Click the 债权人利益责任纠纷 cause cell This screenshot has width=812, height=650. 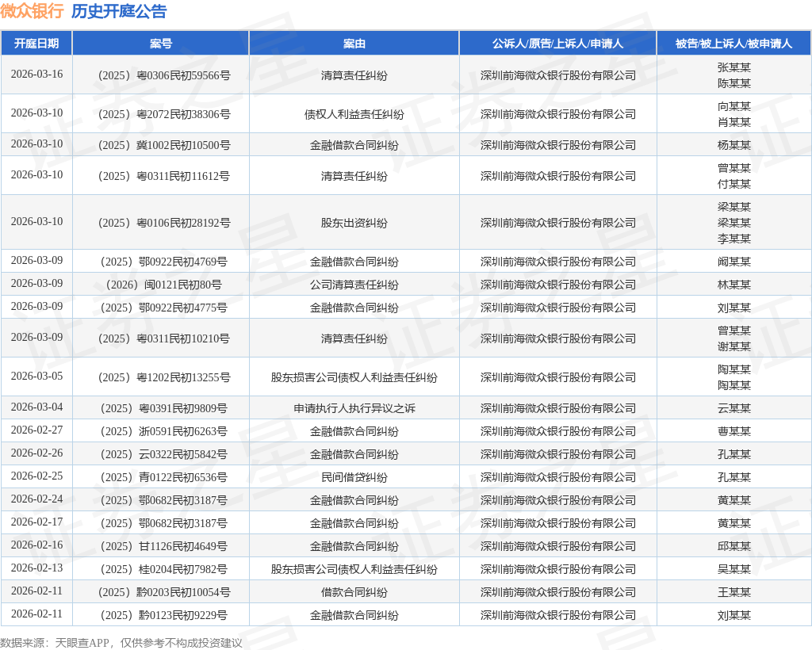(354, 114)
